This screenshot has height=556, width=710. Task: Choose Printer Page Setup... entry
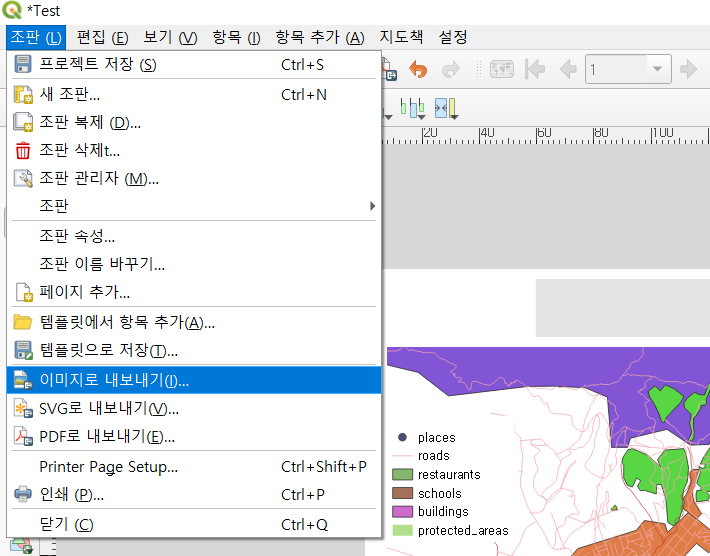[x=194, y=467]
